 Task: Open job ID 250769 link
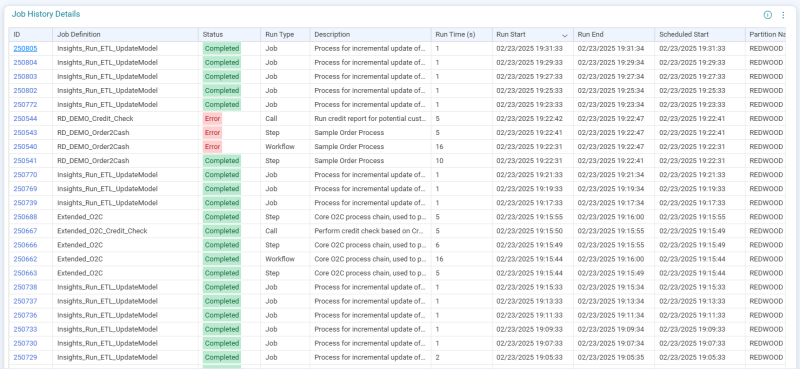(25, 189)
